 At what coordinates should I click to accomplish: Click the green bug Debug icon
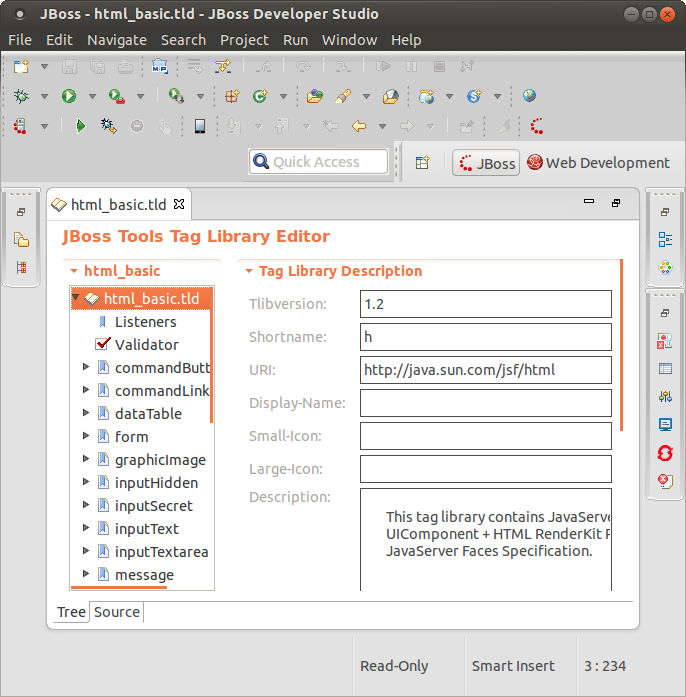click(21, 96)
